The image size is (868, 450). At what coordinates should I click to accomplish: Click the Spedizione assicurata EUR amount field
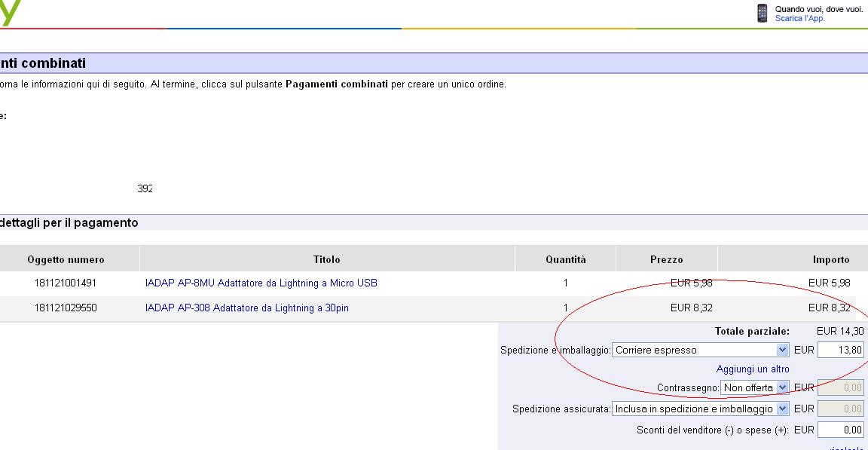[x=840, y=409]
